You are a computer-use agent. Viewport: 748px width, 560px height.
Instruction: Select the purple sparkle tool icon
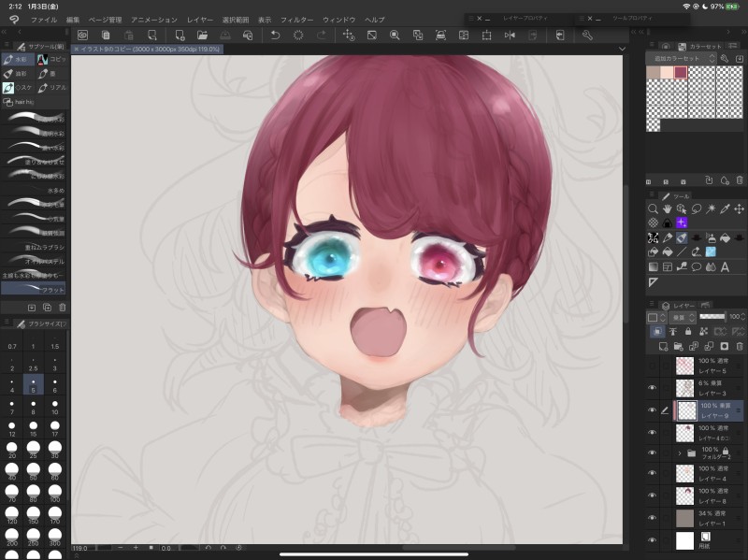click(x=682, y=223)
